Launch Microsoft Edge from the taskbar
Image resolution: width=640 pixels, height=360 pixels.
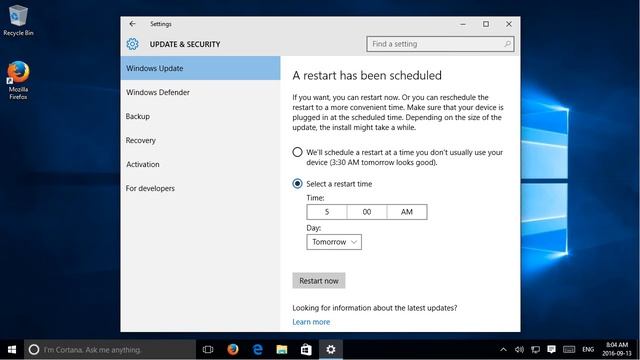258,350
